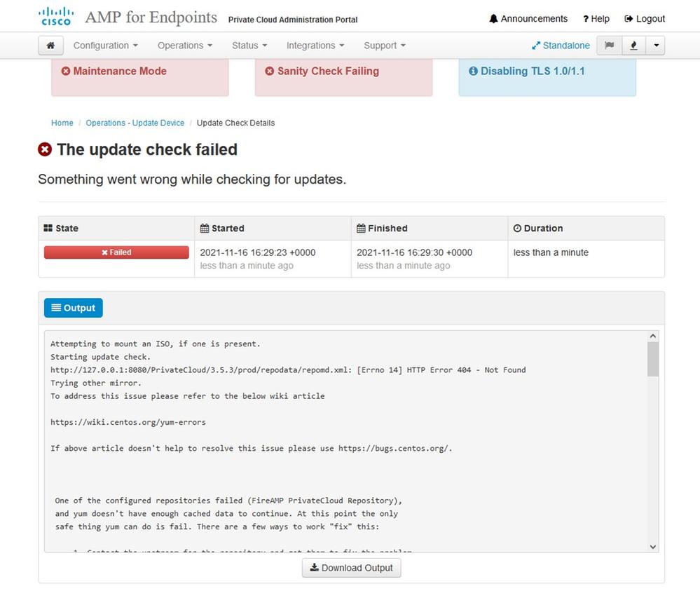Click the HTTP Error 404 output line
This screenshot has width=700, height=591.
click(288, 370)
